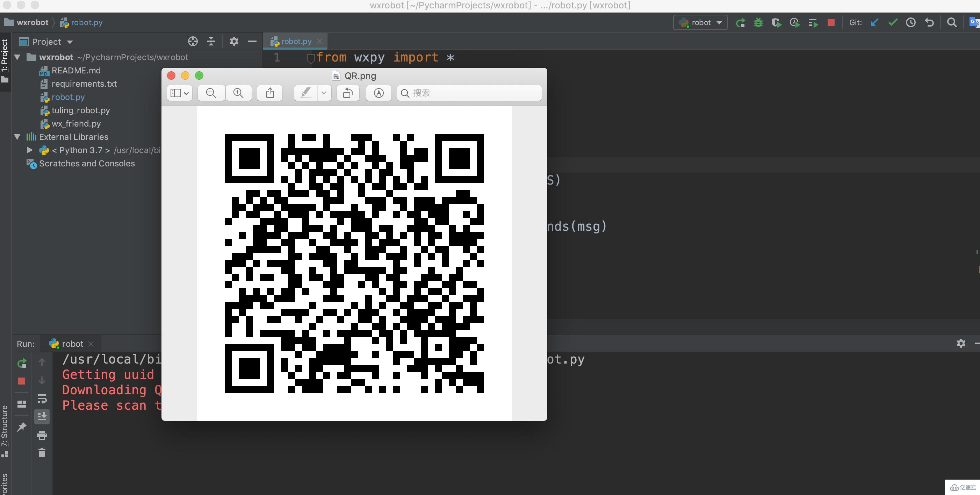Click line number 1 in editor gutter
980x495 pixels.
click(277, 58)
